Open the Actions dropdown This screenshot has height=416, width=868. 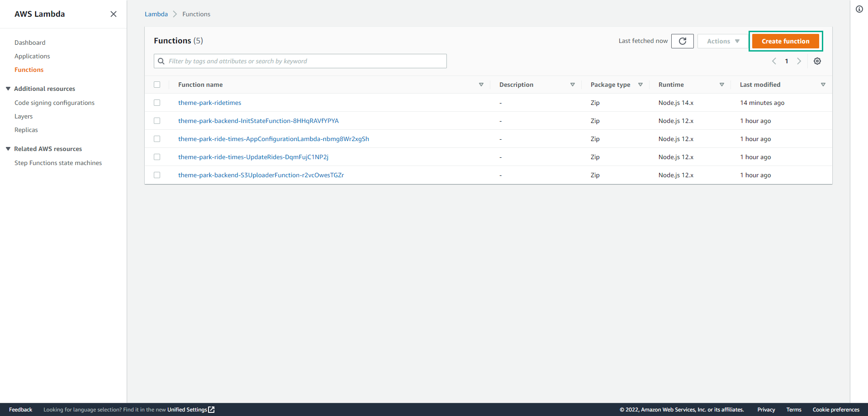723,41
